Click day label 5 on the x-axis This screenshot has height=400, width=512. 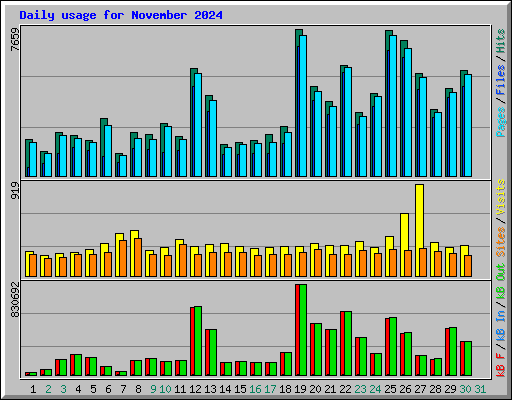[93, 389]
